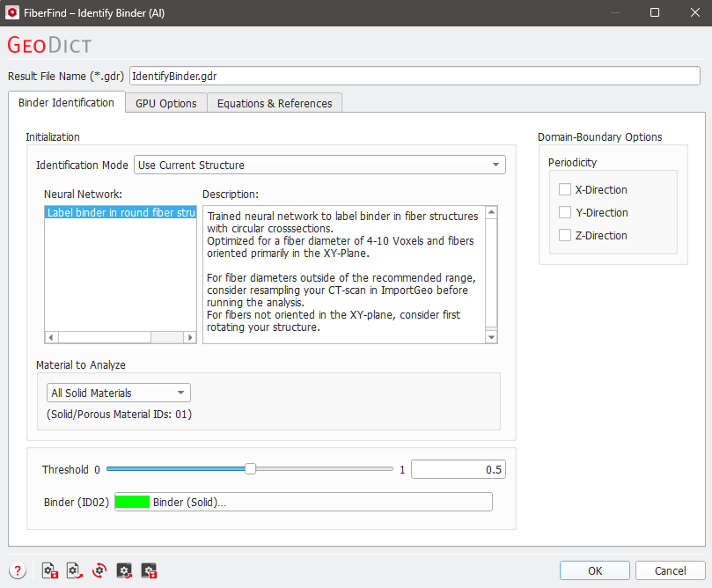
Task: Select 'Label binder in round fiber stru' network
Action: pos(121,212)
